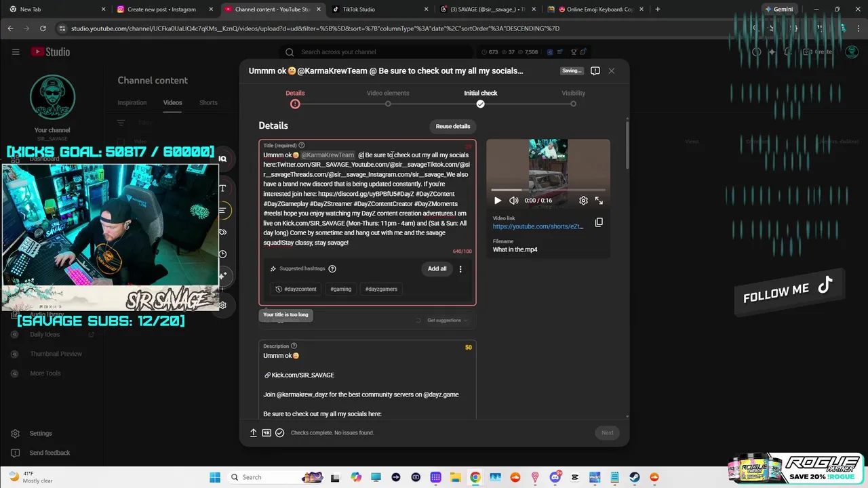The height and width of the screenshot is (488, 868).
Task: Switch to Online Emoji Keyboard browser tab
Action: click(x=597, y=9)
